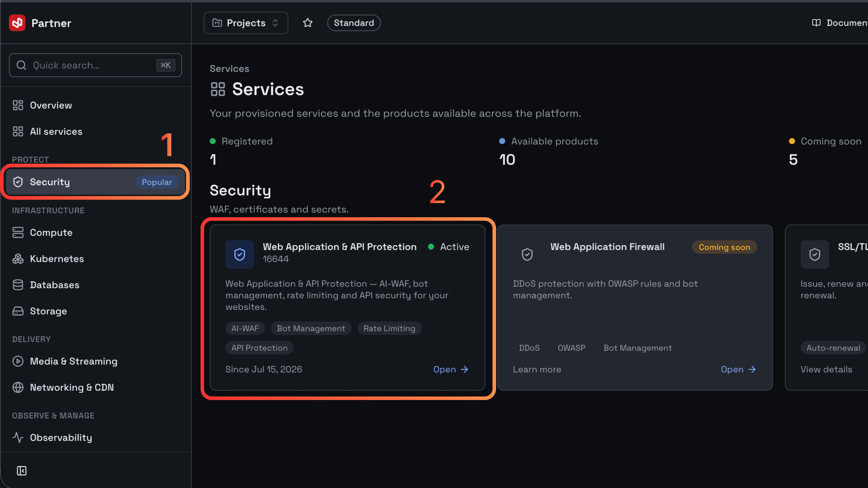Select Security in sidebar

(x=95, y=182)
